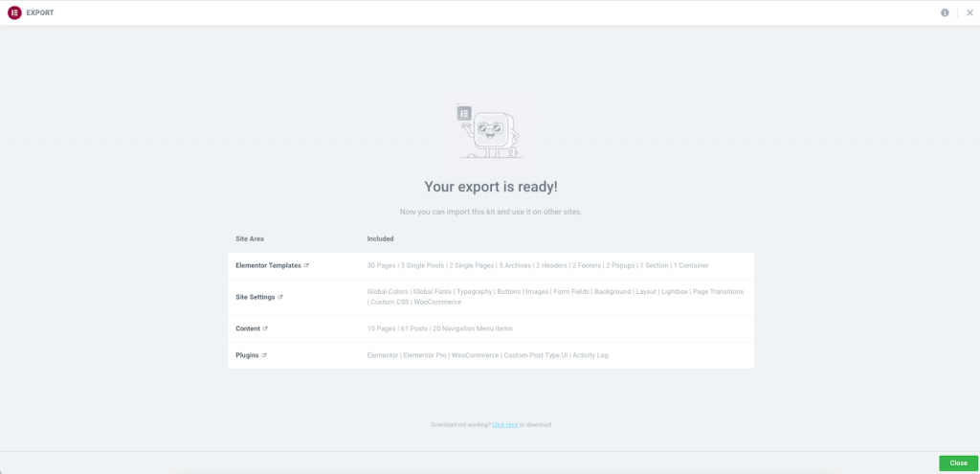Open external link icon beside Elementor Templates
Image resolution: width=980 pixels, height=474 pixels.
point(306,265)
